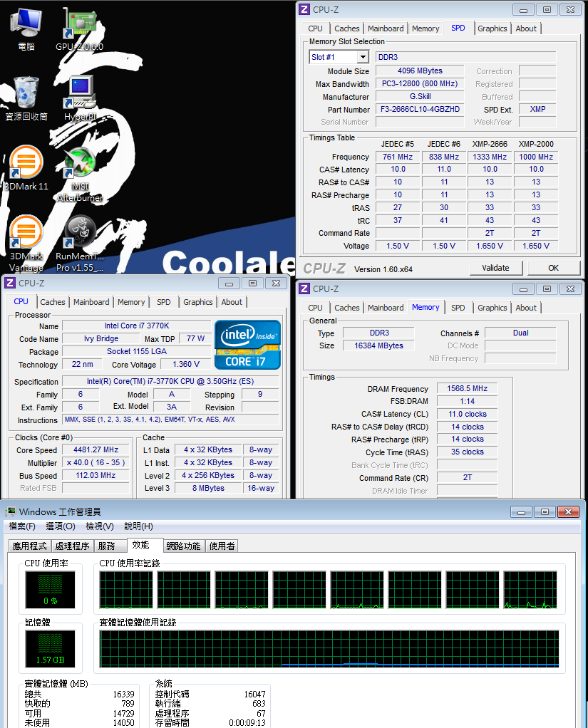Image resolution: width=588 pixels, height=728 pixels.
Task: Maximize the Windows Task Manager window
Action: coord(545,511)
